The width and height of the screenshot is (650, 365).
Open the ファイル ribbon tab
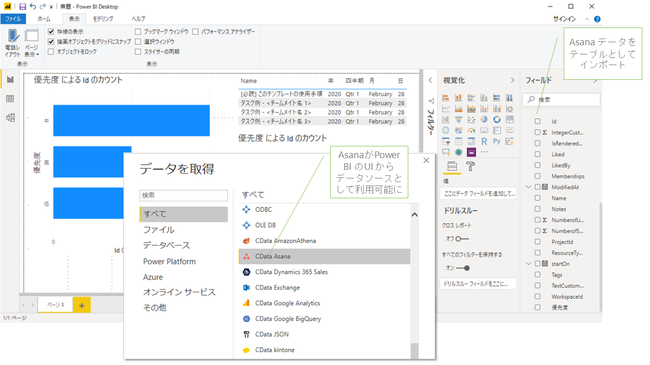pos(13,19)
